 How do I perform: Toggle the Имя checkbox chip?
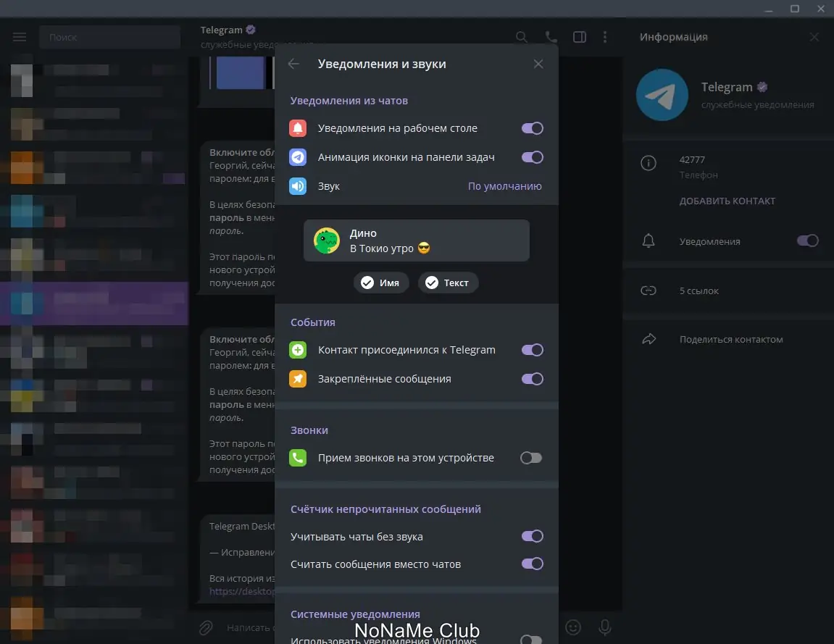pyautogui.click(x=381, y=283)
